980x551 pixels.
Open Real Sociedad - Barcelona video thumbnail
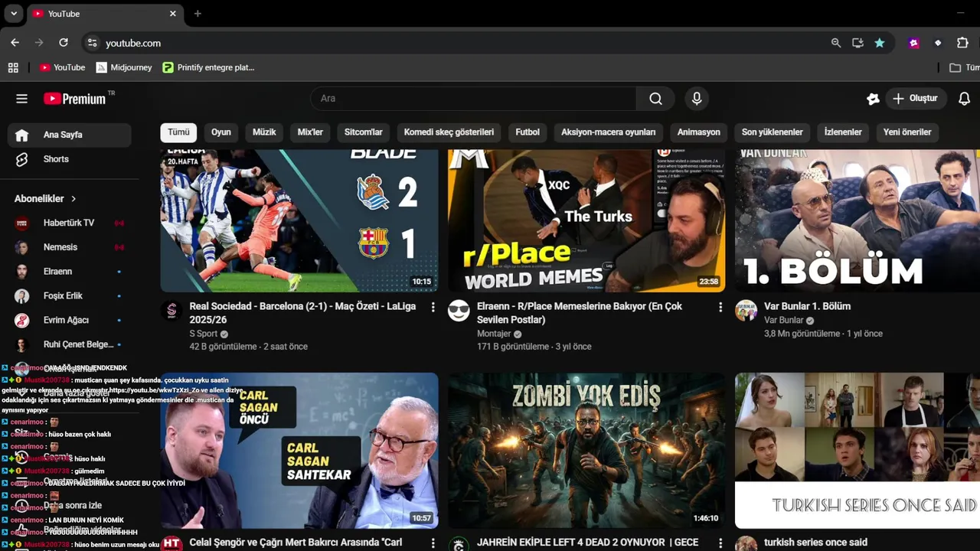click(x=299, y=220)
